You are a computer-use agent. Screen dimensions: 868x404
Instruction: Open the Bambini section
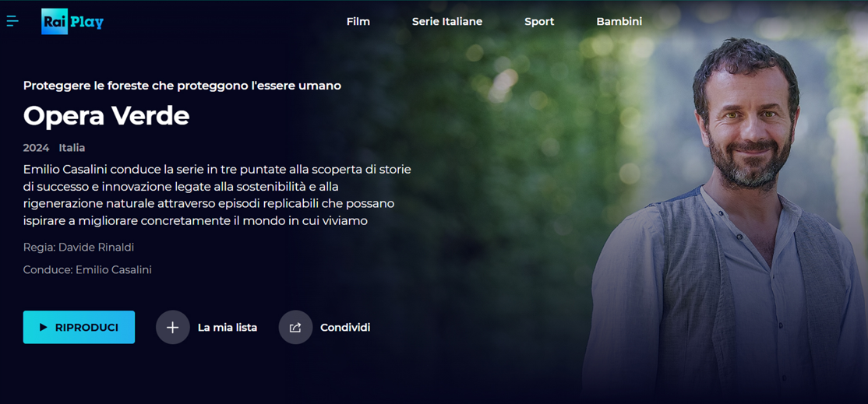tap(619, 22)
